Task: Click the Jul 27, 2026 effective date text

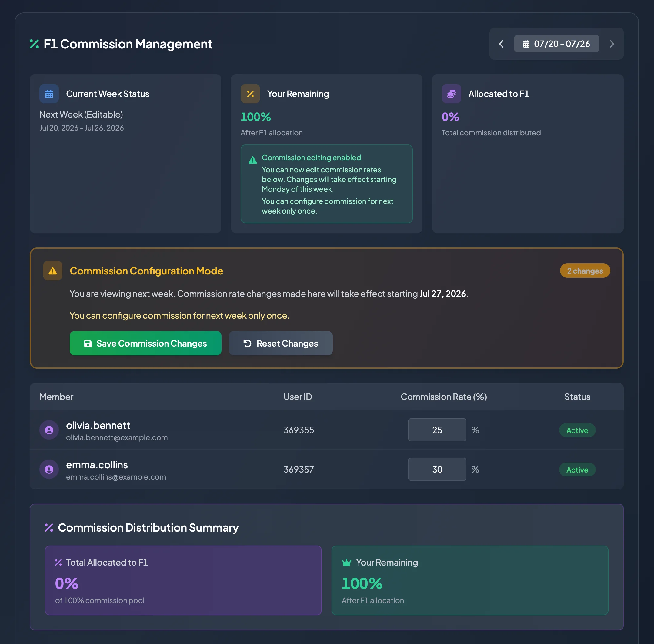Action: point(443,294)
